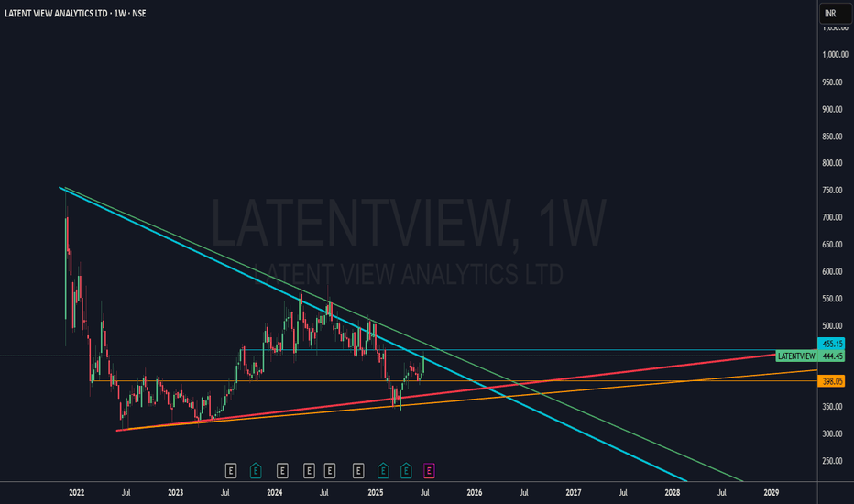Click the magenta upcoming earnings marker

tap(429, 470)
